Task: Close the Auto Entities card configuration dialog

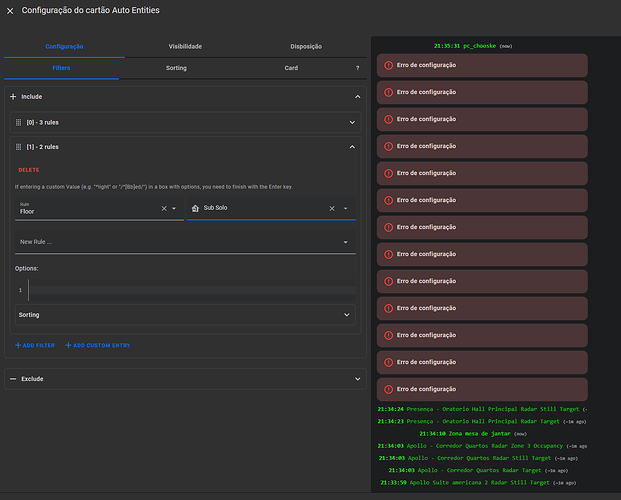Action: point(10,10)
